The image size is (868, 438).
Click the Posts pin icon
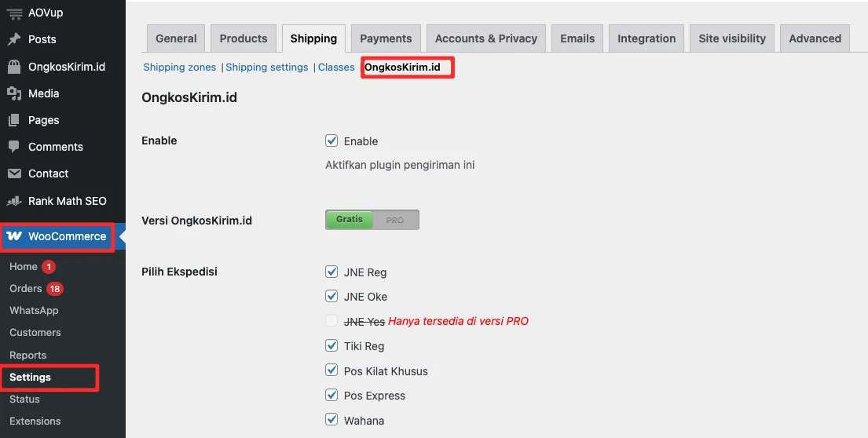pos(14,39)
